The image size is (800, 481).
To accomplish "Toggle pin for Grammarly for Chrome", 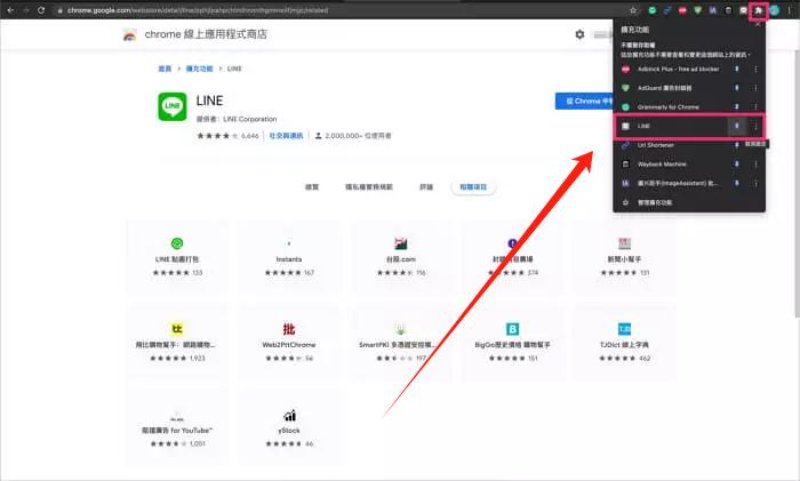I will point(736,106).
